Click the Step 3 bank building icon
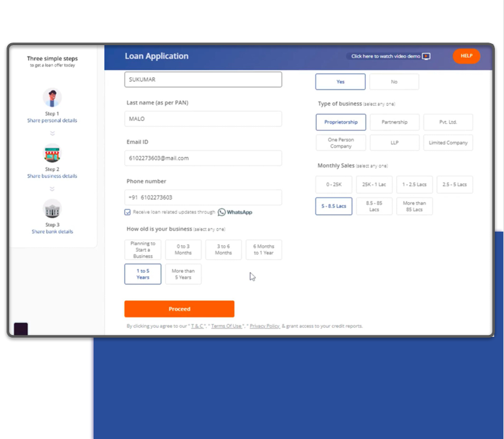Screen dimensions: 504x439 tap(52, 209)
